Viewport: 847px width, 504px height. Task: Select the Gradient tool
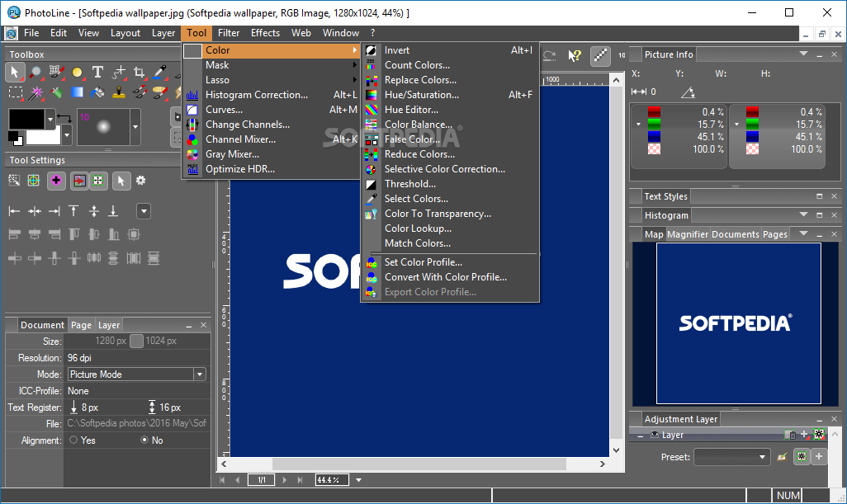point(78,93)
